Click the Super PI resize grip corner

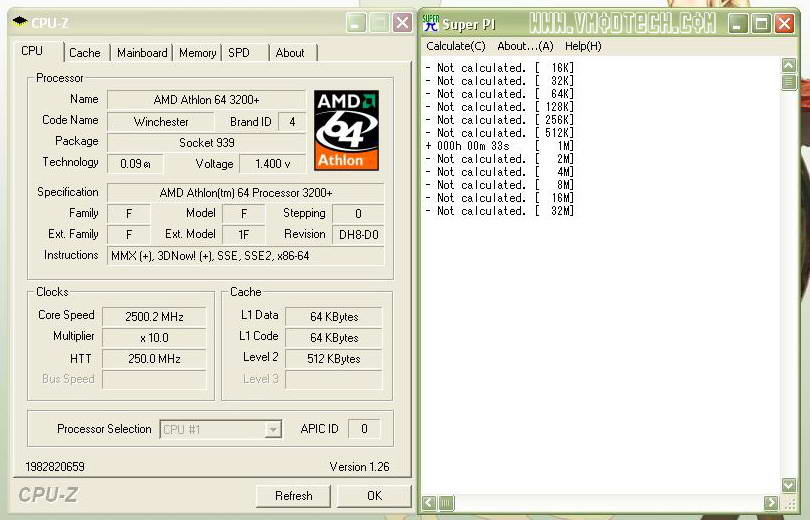[x=790, y=503]
